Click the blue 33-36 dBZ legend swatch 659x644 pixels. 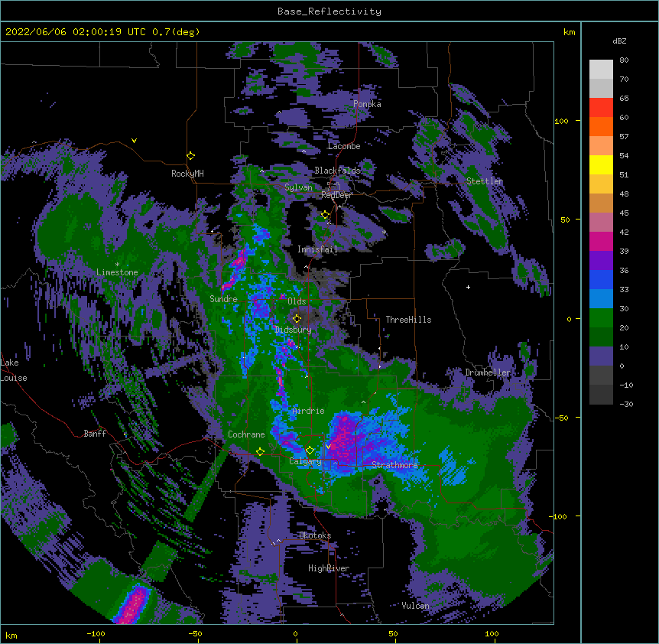pos(601,279)
